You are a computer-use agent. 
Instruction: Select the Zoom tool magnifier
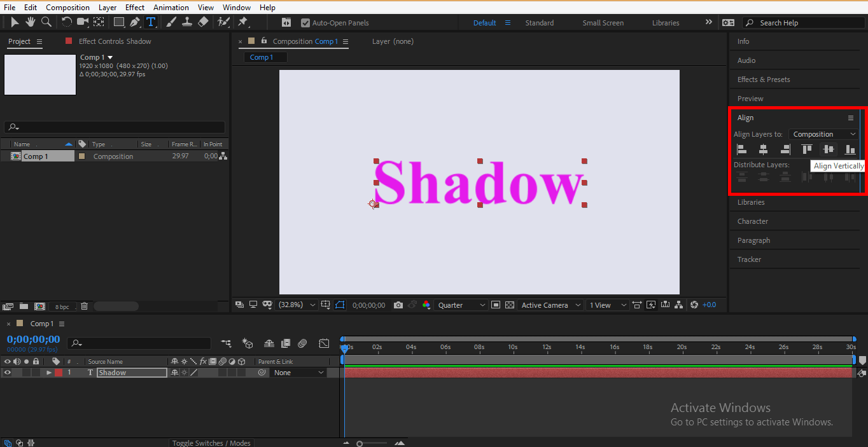click(x=46, y=22)
